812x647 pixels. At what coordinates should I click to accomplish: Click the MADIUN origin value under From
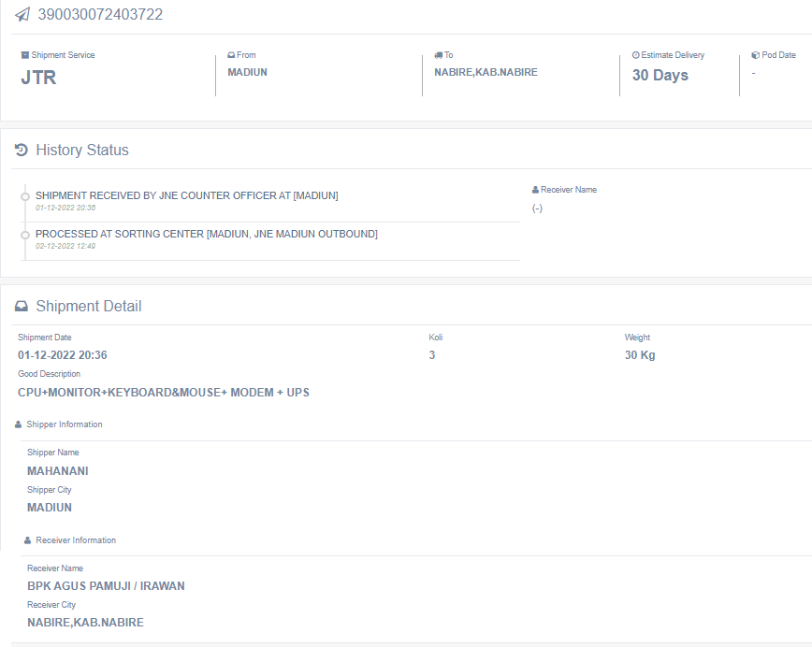(x=248, y=73)
